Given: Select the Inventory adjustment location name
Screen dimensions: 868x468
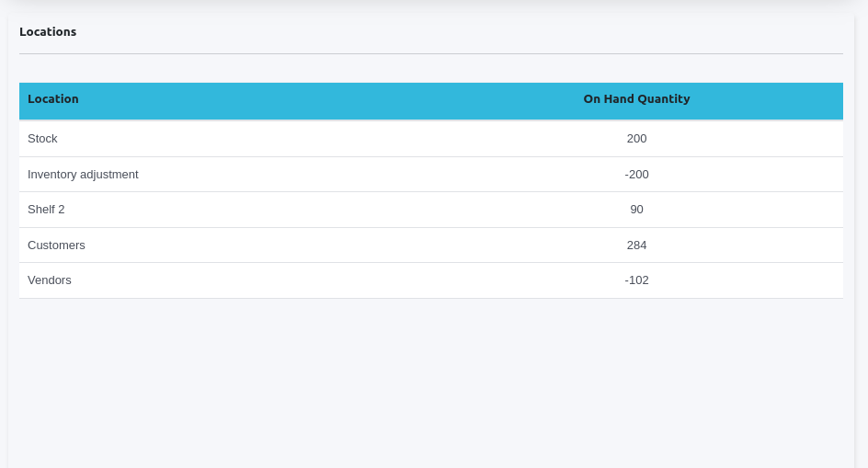Looking at the screenshot, I should [x=83, y=175].
